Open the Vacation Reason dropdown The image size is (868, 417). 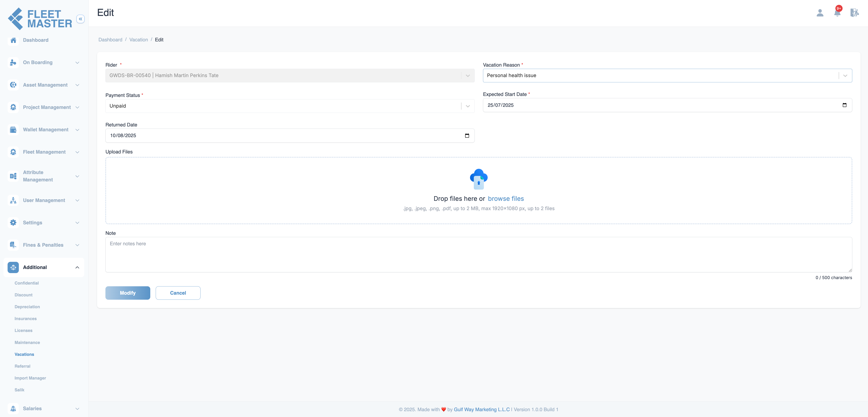pos(845,76)
